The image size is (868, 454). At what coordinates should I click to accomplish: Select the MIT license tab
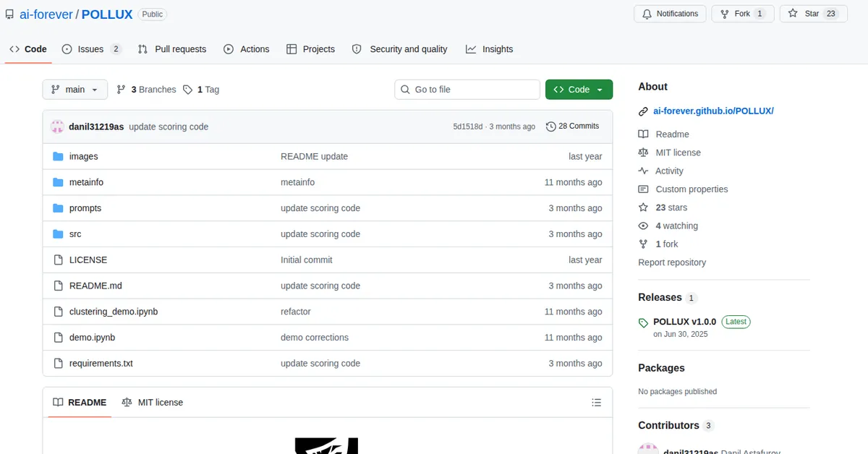[x=153, y=403]
